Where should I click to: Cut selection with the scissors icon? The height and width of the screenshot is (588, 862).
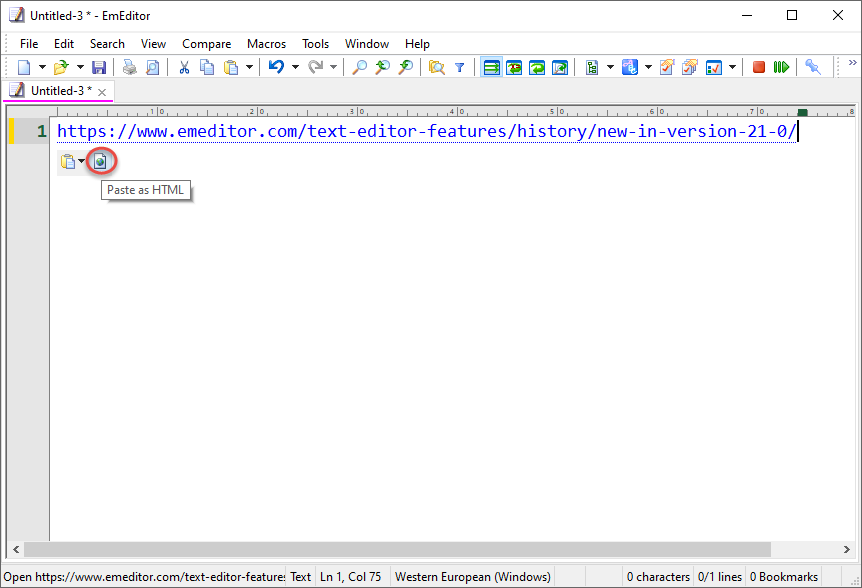pyautogui.click(x=184, y=67)
